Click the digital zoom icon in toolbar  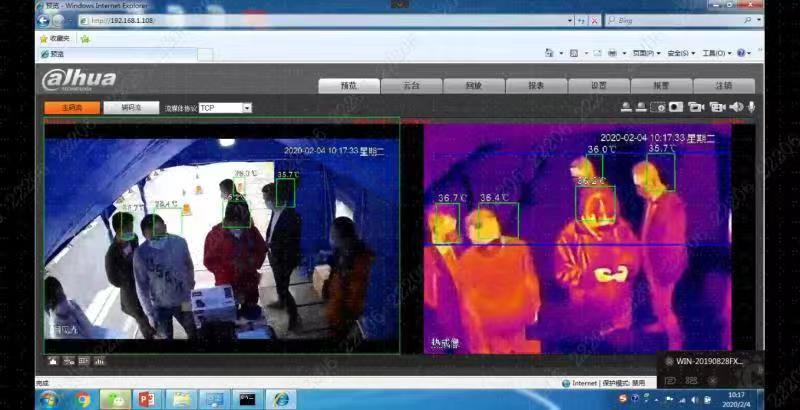pyautogui.click(x=659, y=107)
